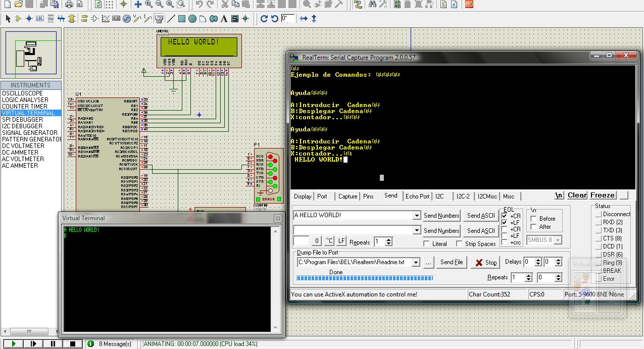The image size is (644, 349).
Task: Click the Send File button
Action: 451,262
